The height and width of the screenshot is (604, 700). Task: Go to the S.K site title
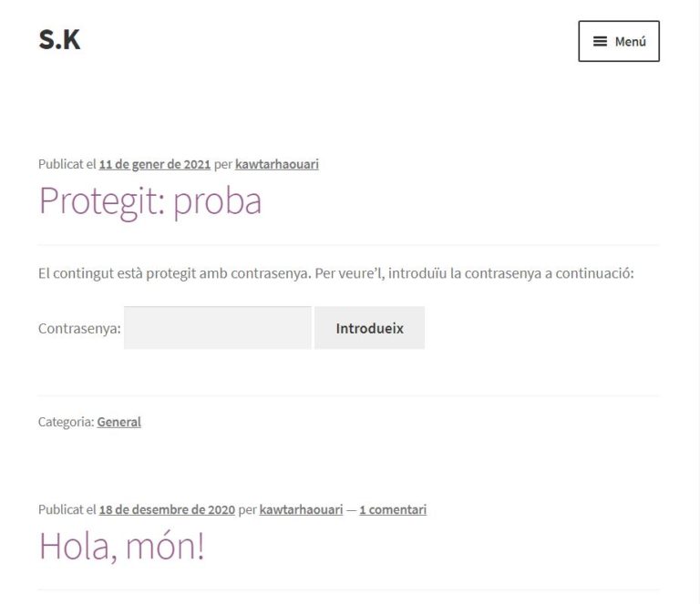59,39
